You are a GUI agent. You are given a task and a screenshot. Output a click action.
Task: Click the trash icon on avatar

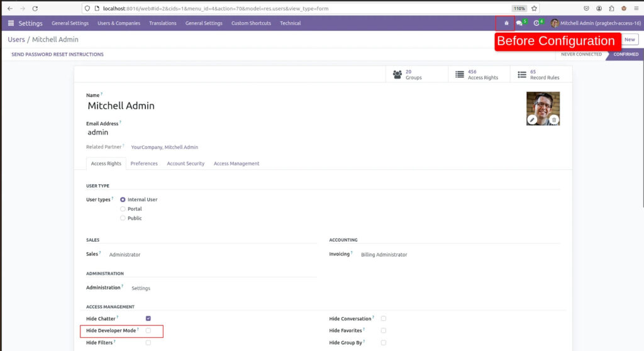click(553, 119)
